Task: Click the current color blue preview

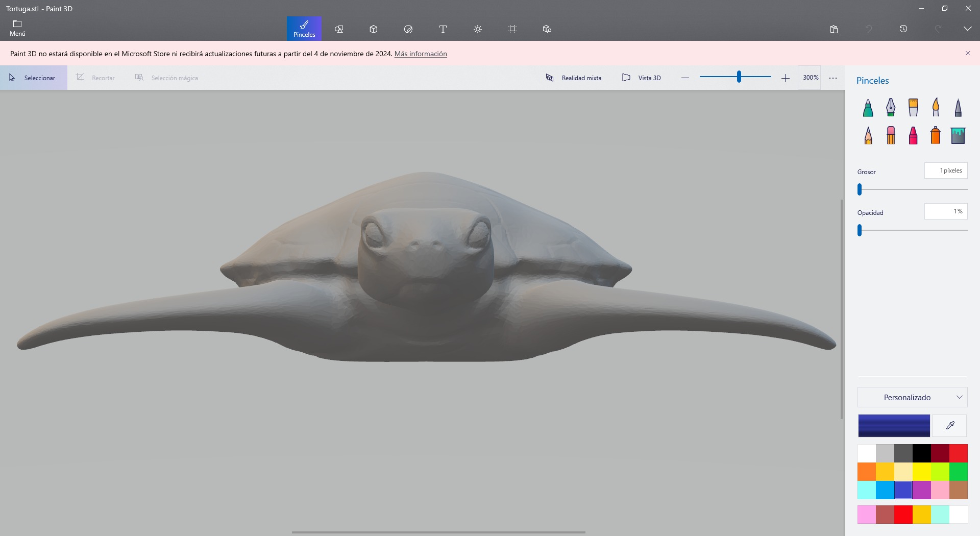Action: 894,426
